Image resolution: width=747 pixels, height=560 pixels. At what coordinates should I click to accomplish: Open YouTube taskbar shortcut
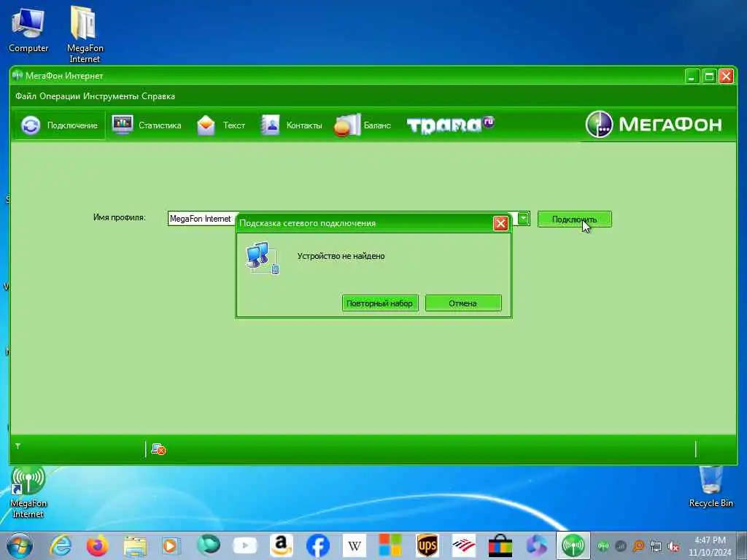click(x=245, y=545)
